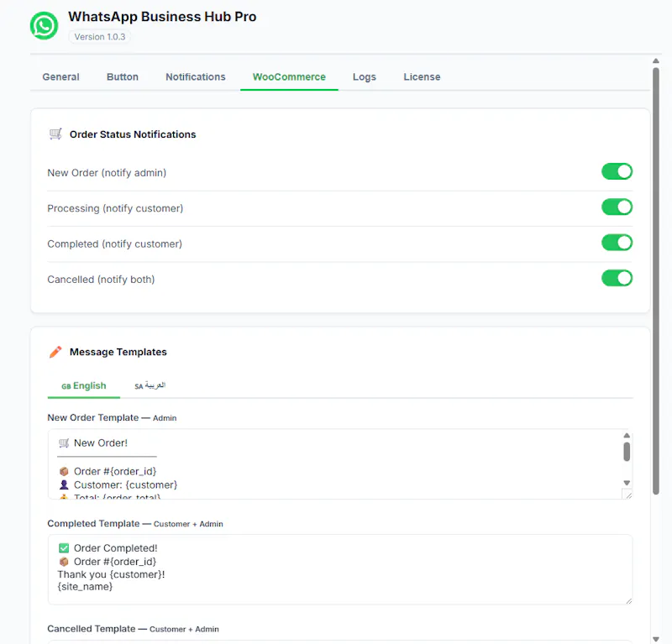Click the page scrollbar down arrow
The width and height of the screenshot is (672, 644).
(x=656, y=639)
